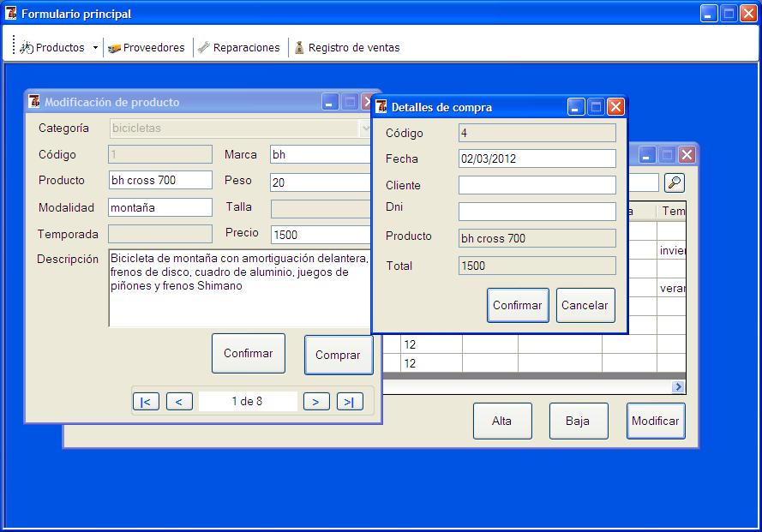Click the magnifier search icon button

pos(674,182)
